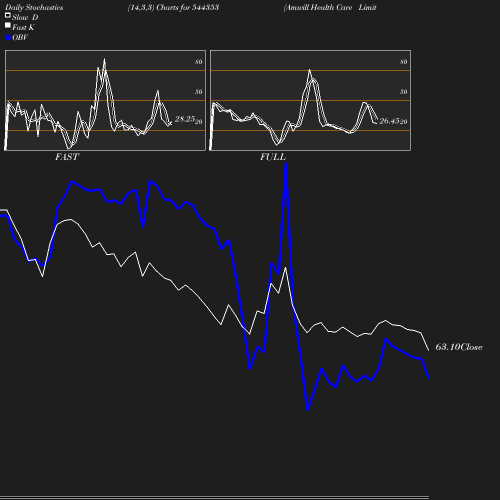Click the 20 axis label in FULL chart
This screenshot has height=500, width=500.
tap(404, 122)
